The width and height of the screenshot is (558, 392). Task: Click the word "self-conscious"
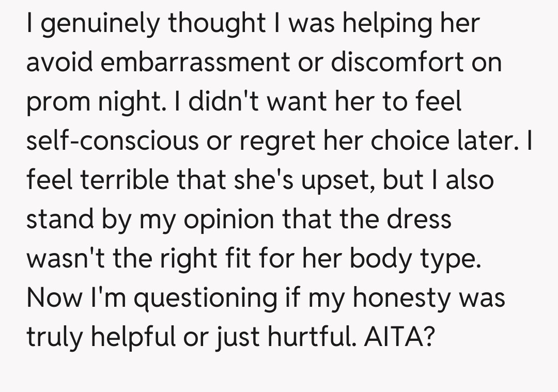[112, 142]
